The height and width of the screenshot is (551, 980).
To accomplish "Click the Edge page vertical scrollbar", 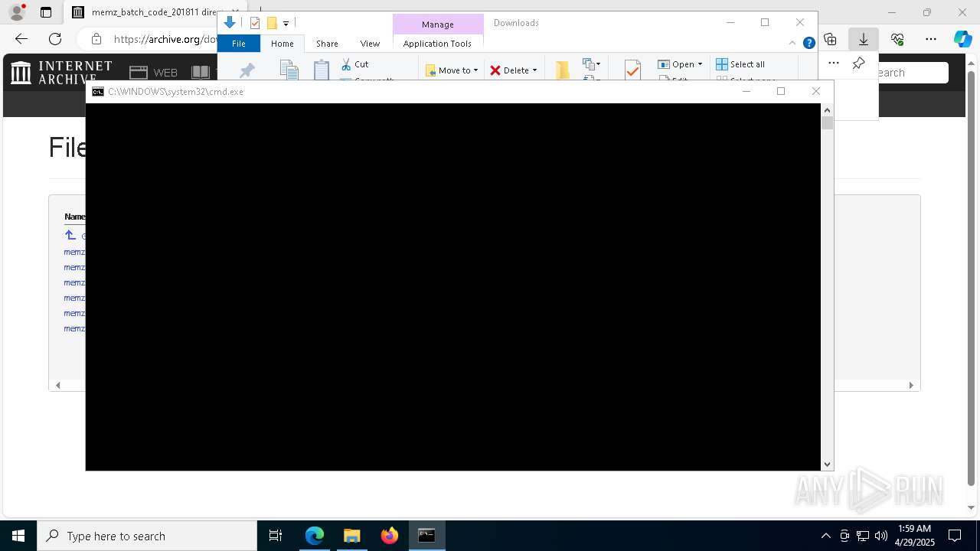I will tap(972, 279).
